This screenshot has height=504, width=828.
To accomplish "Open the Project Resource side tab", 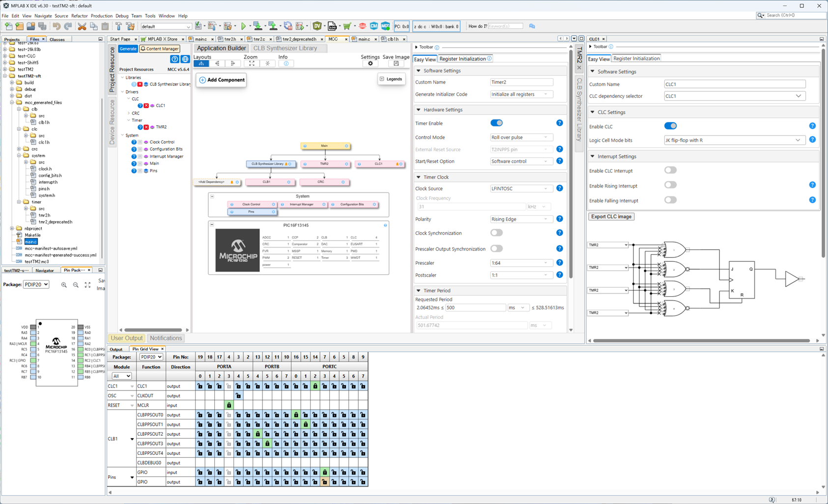I will click(112, 70).
